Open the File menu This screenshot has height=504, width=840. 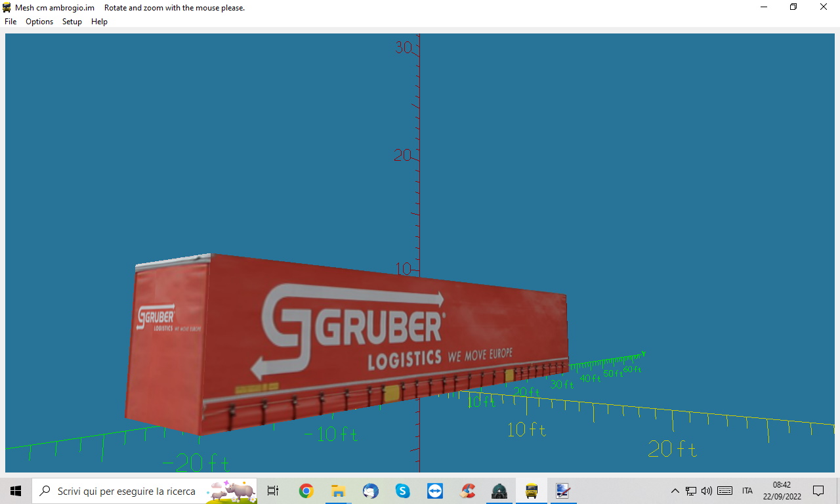coord(10,22)
